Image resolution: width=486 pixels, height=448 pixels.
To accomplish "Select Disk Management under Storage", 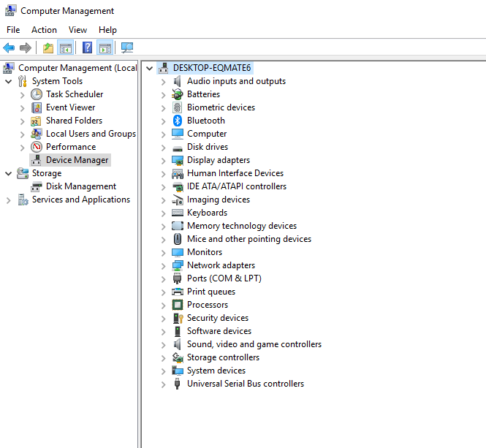I will pyautogui.click(x=81, y=186).
